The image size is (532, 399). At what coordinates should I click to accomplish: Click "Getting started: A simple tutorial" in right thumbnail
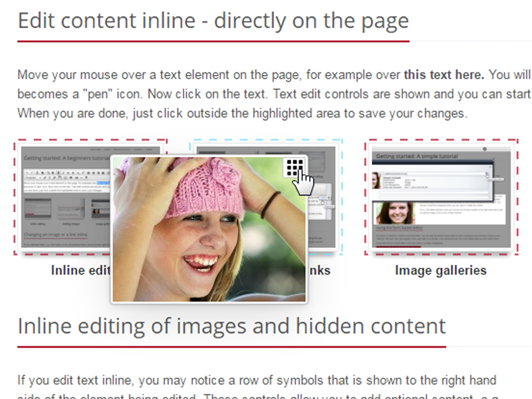coord(418,156)
